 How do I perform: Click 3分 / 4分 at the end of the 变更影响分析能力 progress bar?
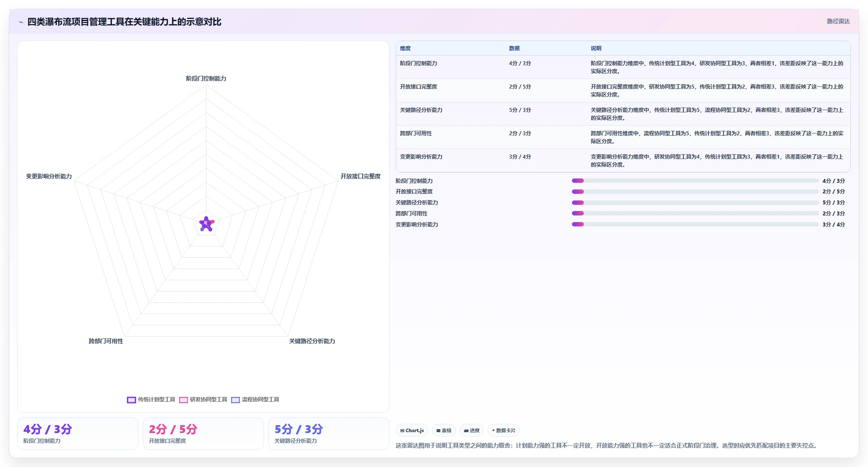[834, 225]
